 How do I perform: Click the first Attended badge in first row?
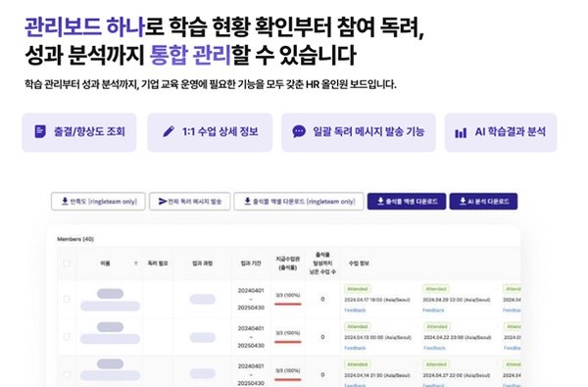tap(358, 289)
